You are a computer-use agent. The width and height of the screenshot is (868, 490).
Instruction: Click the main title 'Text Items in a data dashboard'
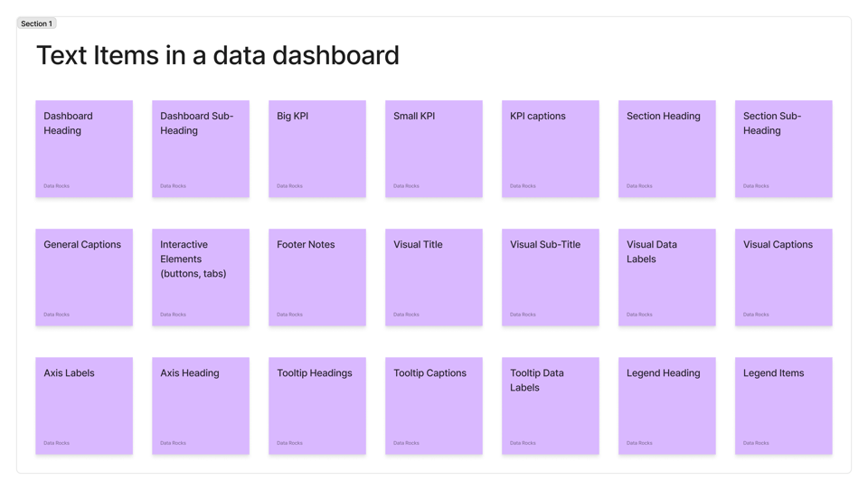[x=218, y=55]
